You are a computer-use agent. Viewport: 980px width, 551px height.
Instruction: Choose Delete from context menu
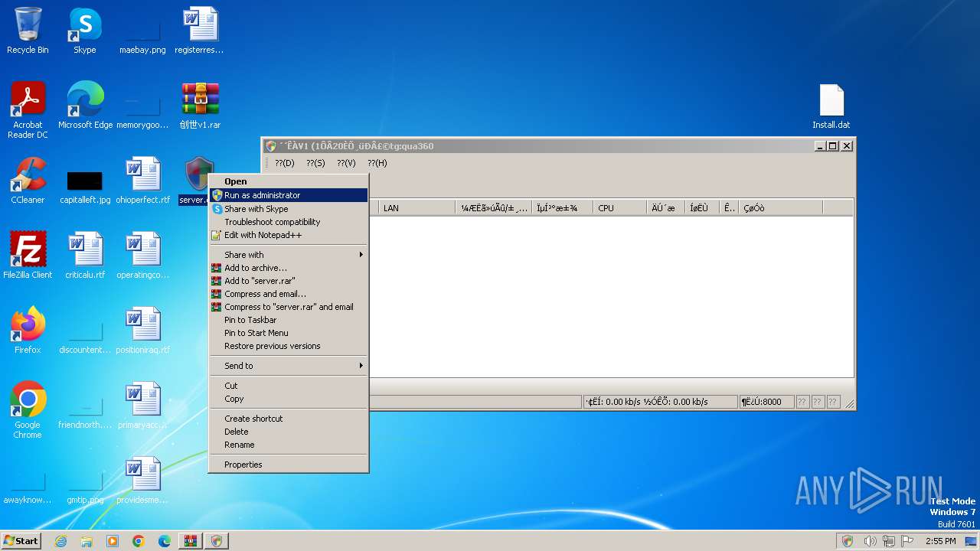click(289, 432)
